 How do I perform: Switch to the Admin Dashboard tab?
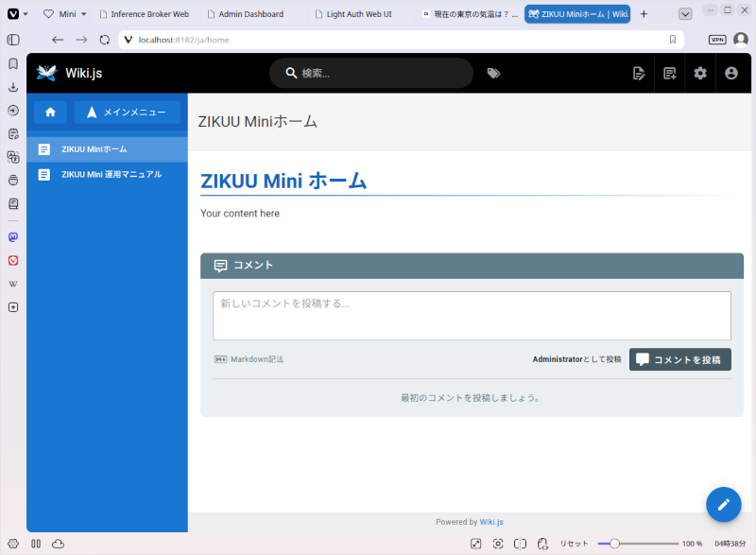pos(250,14)
